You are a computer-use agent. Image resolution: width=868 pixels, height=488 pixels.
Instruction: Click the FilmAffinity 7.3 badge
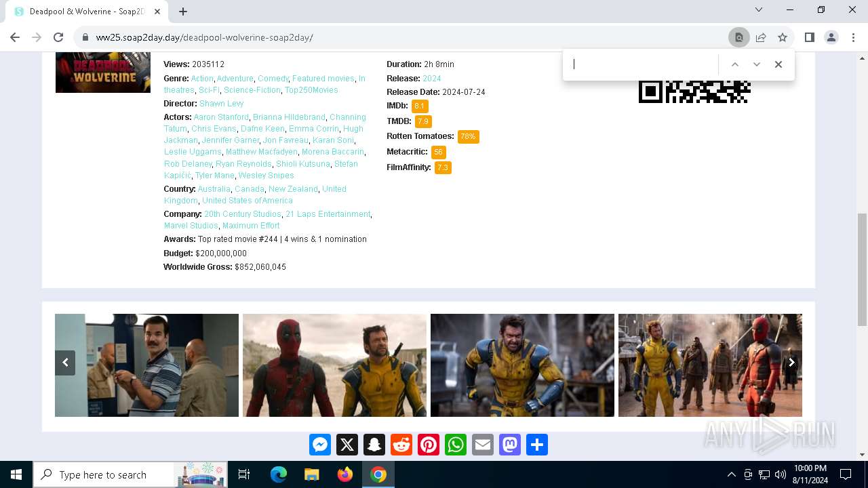443,167
